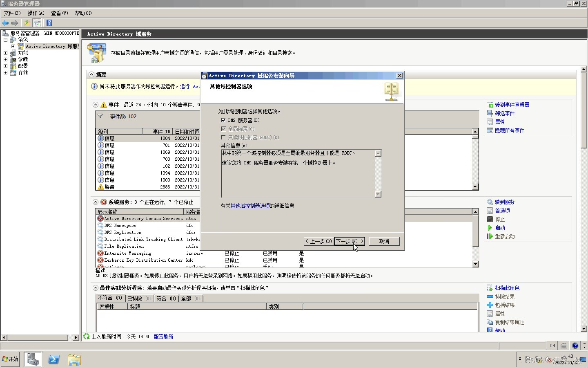The image size is (588, 368).
Task: Open the 帮助(H) menu
Action: [83, 13]
